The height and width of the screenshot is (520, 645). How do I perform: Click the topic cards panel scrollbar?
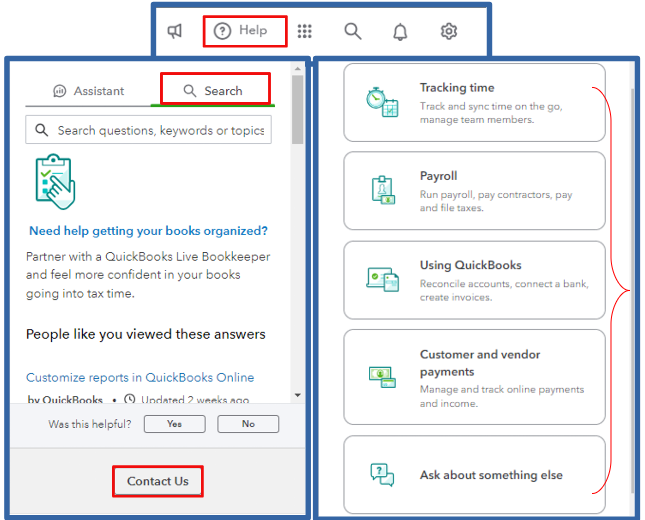[x=633, y=290]
